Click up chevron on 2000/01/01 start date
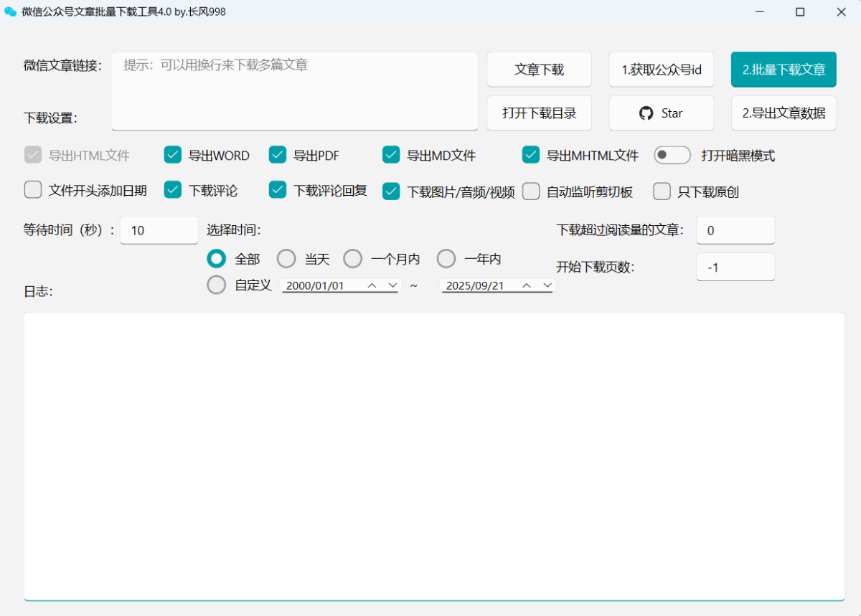This screenshot has width=861, height=616. [372, 285]
